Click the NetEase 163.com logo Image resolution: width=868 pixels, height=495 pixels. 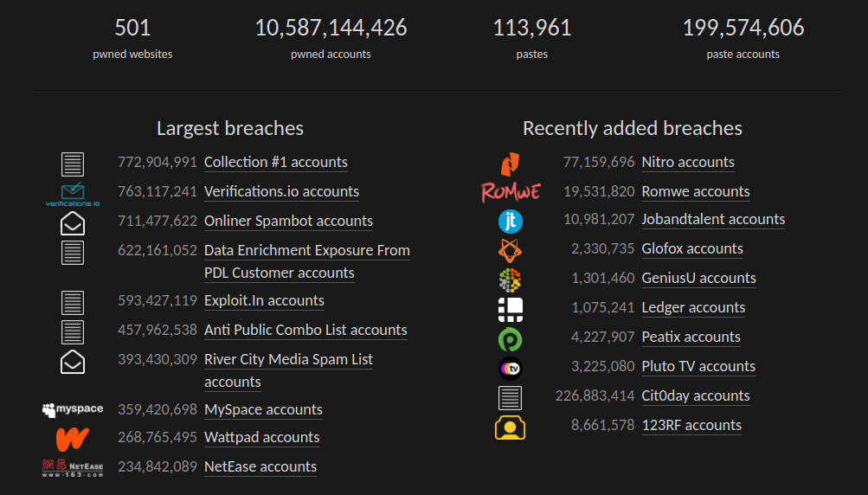73,468
